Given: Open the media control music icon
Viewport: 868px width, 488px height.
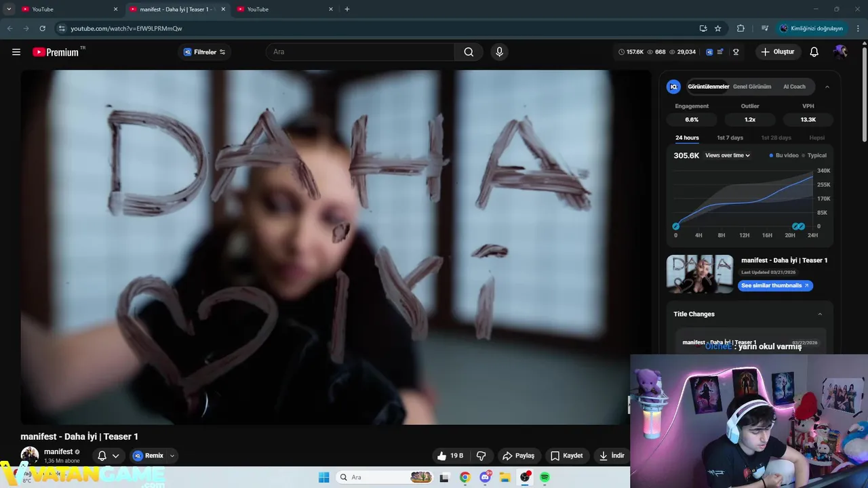Looking at the screenshot, I should [765, 28].
